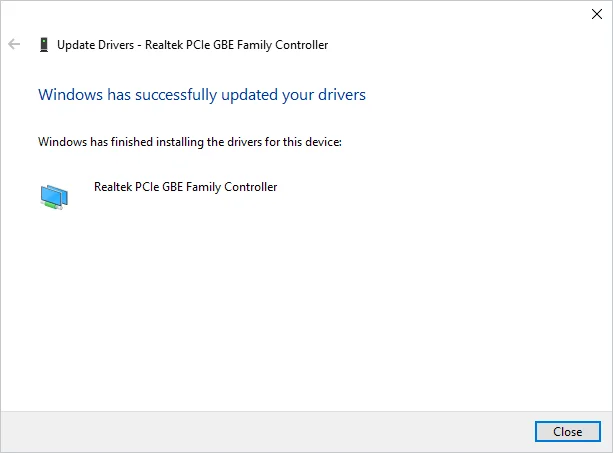Click the word "successfully" in the blue heading
Viewport: 613px width, 453px height.
176,95
